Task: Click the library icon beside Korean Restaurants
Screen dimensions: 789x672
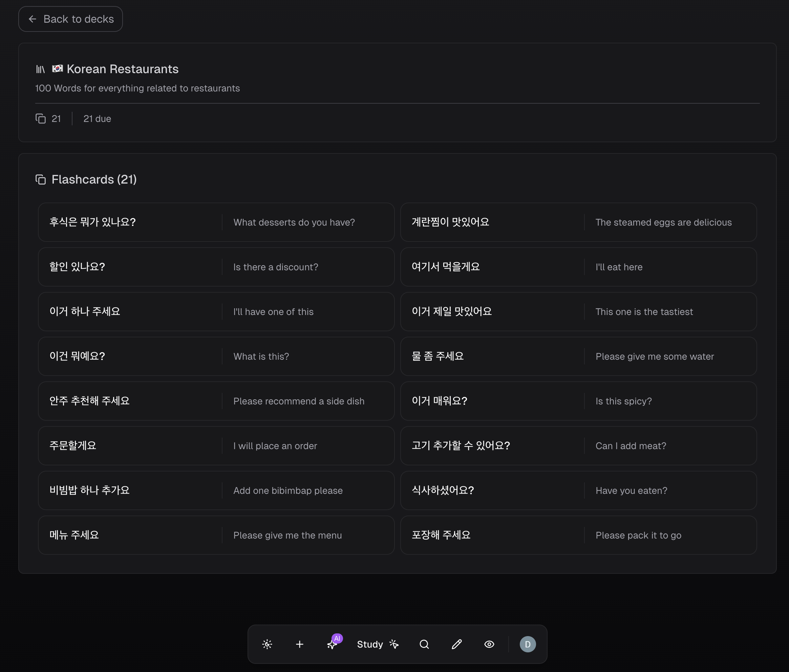Action: pyautogui.click(x=40, y=69)
